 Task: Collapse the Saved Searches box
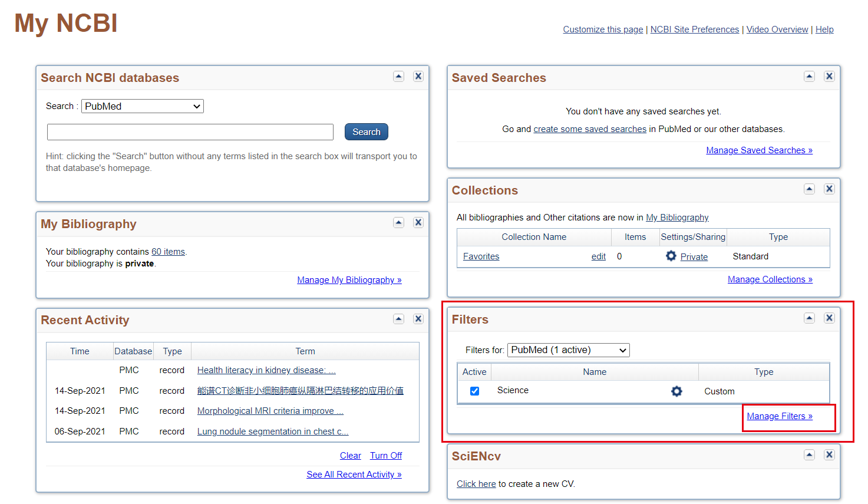click(x=809, y=76)
